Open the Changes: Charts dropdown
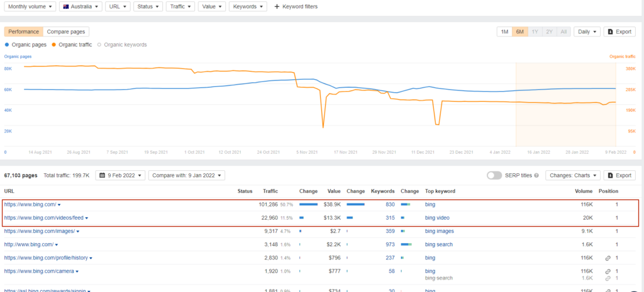Screen dimensions: 644x292 tap(572, 175)
